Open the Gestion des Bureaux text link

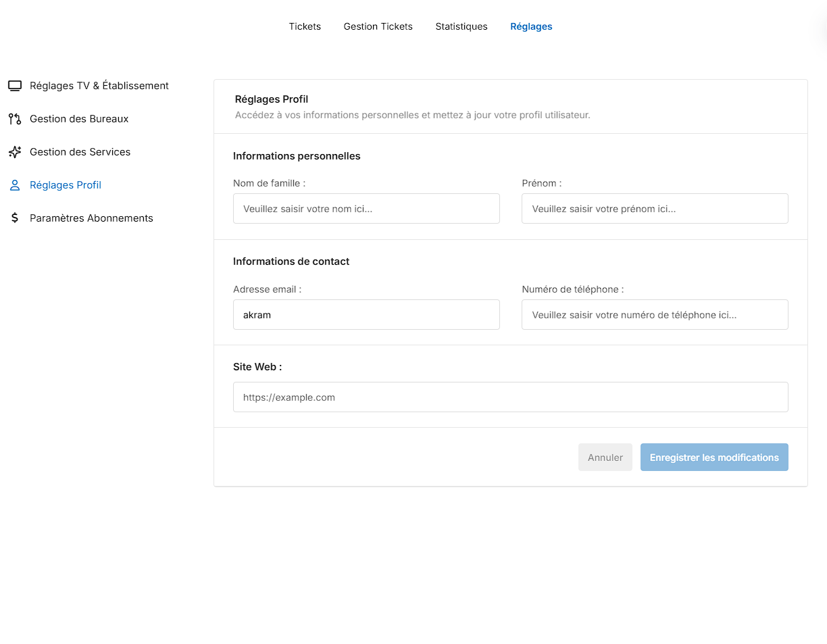(79, 119)
